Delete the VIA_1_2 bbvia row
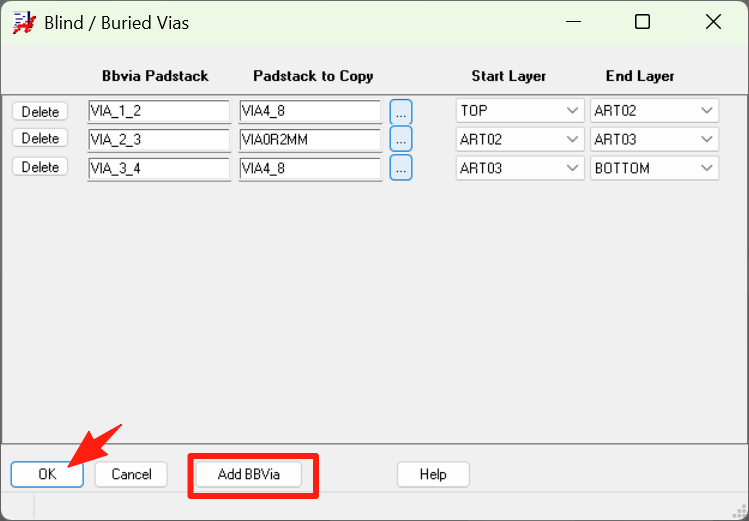Image resolution: width=749 pixels, height=521 pixels. click(40, 111)
